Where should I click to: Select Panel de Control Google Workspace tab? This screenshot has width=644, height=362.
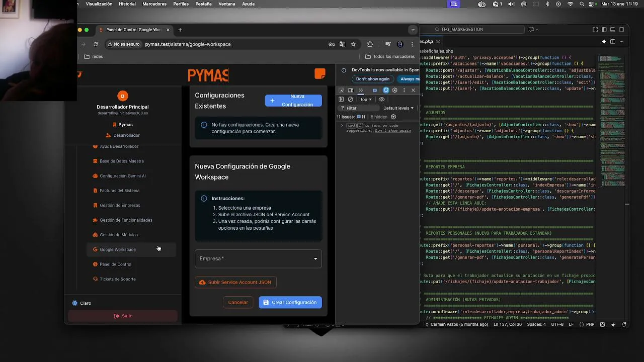tap(133, 30)
